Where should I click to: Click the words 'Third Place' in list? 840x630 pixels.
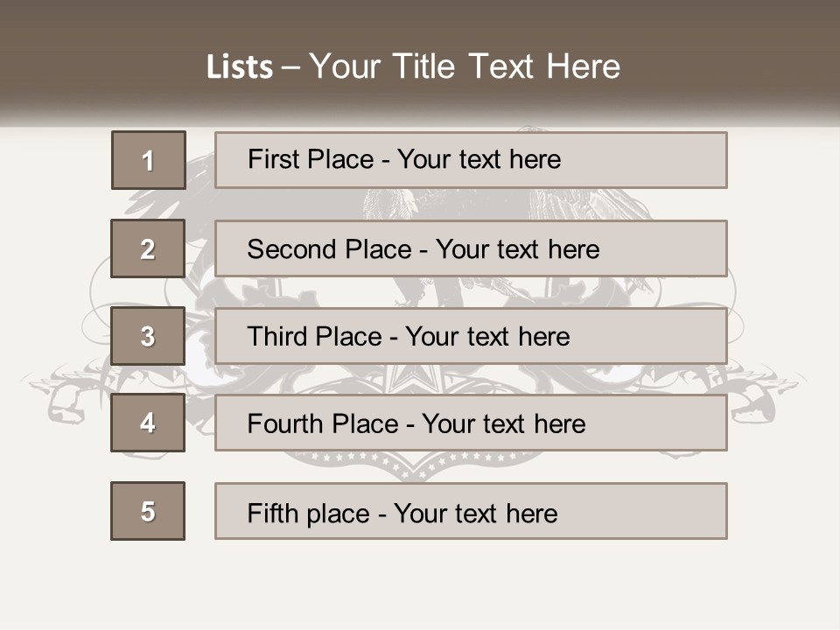pyautogui.click(x=314, y=337)
